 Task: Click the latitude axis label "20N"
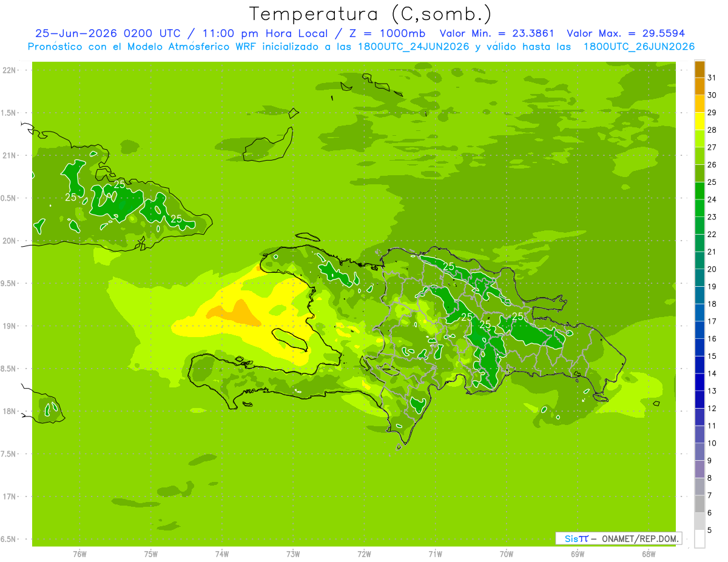9,241
